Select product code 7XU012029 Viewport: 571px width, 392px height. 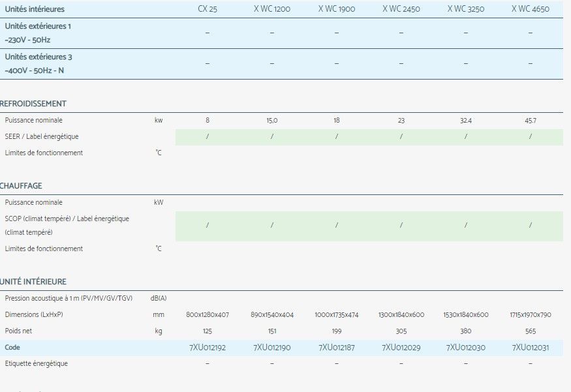pos(401,348)
